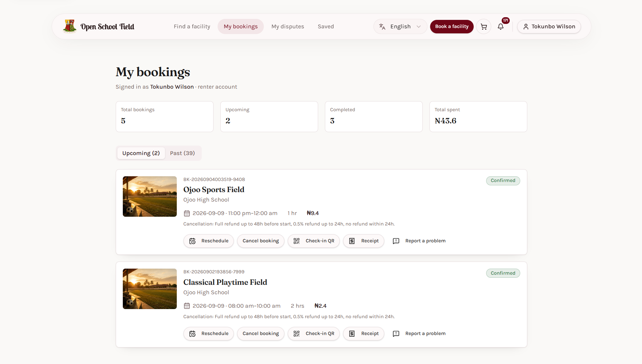The width and height of the screenshot is (642, 364).
Task: Select the Upcoming (2) tab
Action: point(141,153)
